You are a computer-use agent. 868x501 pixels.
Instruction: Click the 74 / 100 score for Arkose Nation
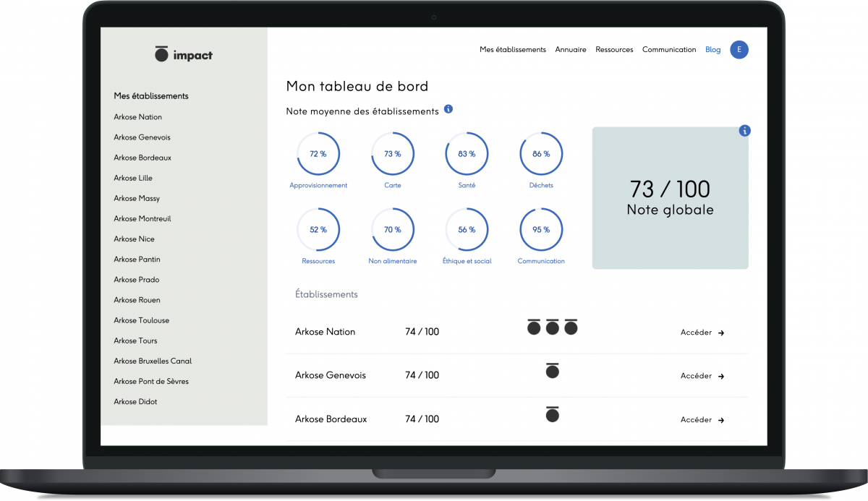[422, 332]
